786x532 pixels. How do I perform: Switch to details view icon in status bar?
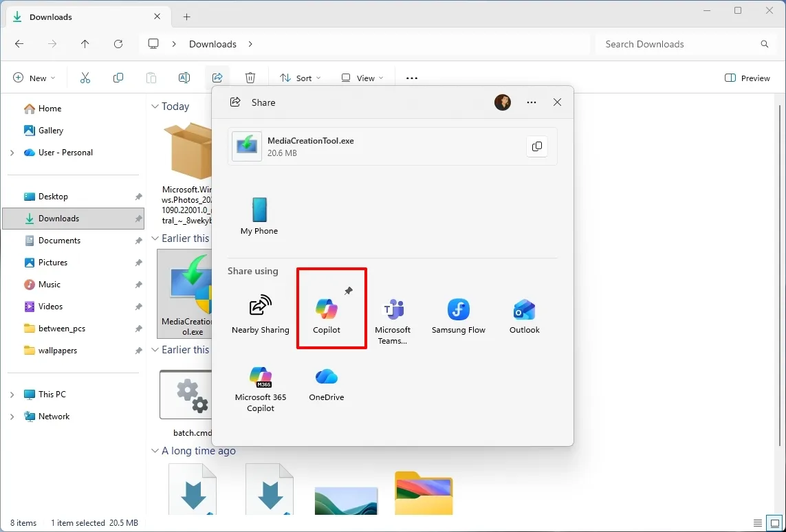coord(757,523)
